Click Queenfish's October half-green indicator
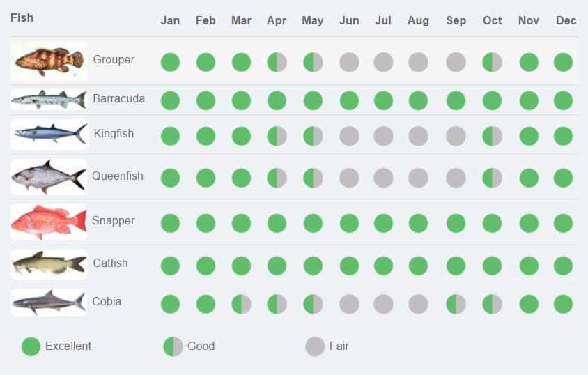The width and height of the screenshot is (588, 375). click(x=492, y=178)
